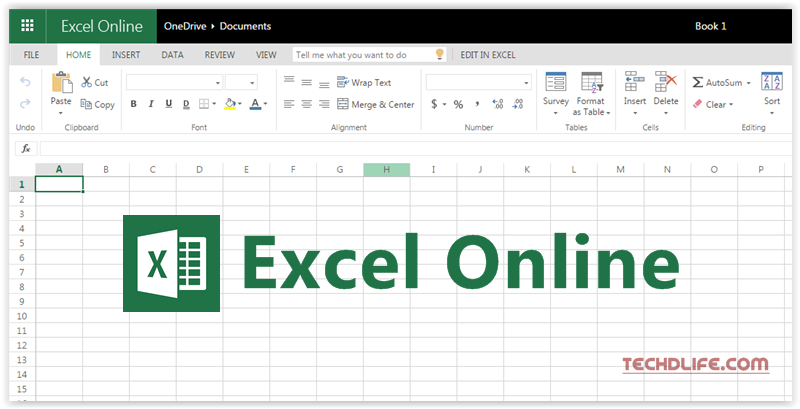Click the fx insert function icon
800x409 pixels.
click(x=26, y=148)
